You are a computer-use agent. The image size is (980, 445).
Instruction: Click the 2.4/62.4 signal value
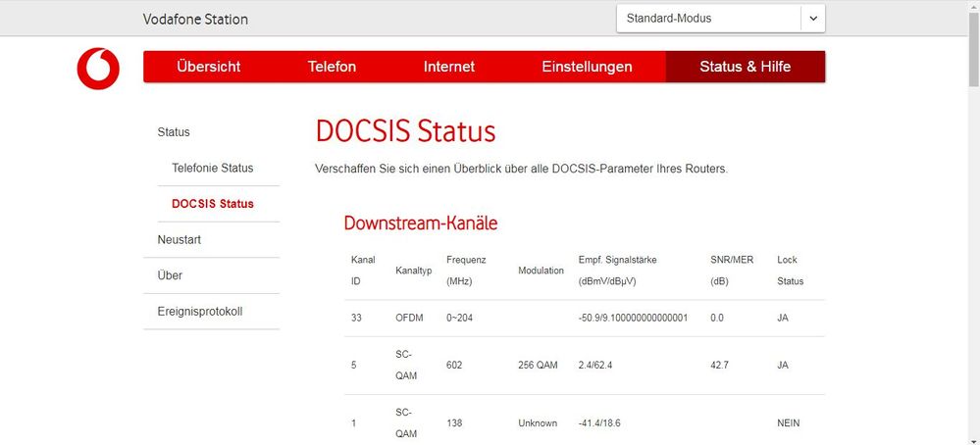pyautogui.click(x=595, y=365)
